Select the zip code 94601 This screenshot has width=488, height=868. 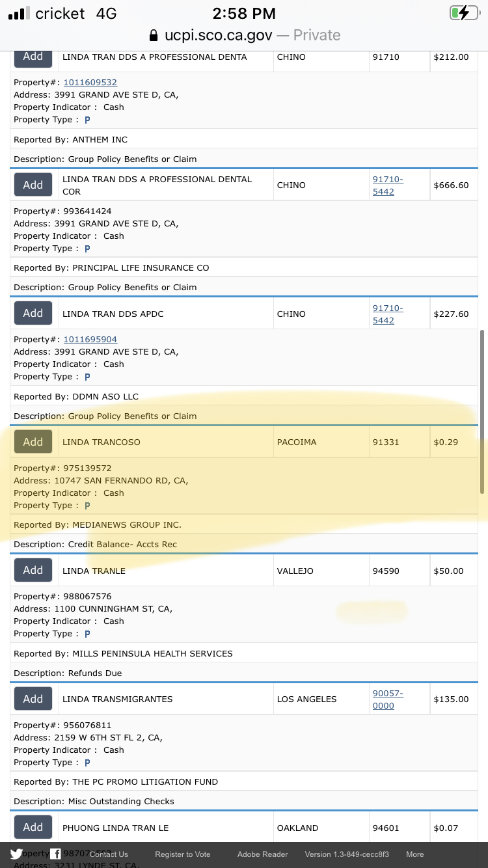click(x=386, y=828)
